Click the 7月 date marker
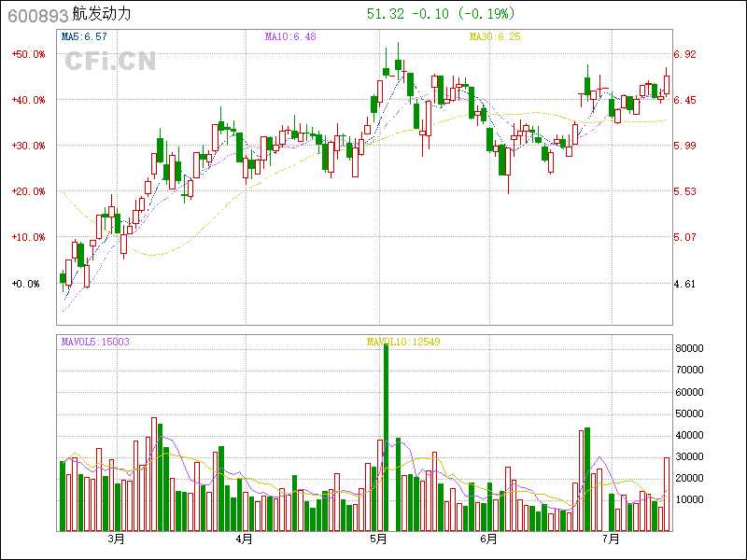The height and width of the screenshot is (560, 747). pos(612,539)
